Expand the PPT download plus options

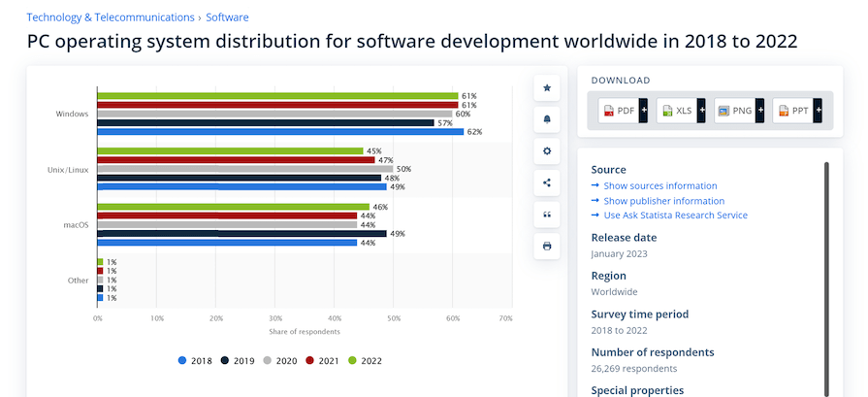click(818, 111)
